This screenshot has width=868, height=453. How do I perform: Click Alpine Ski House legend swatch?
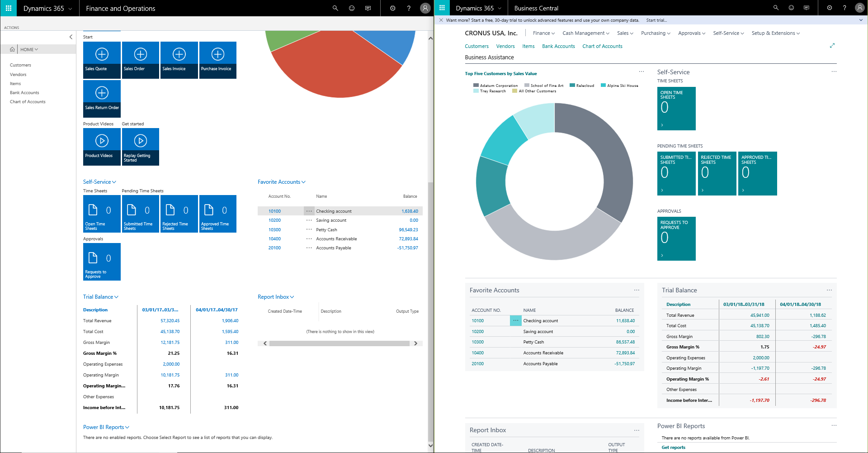click(x=603, y=85)
